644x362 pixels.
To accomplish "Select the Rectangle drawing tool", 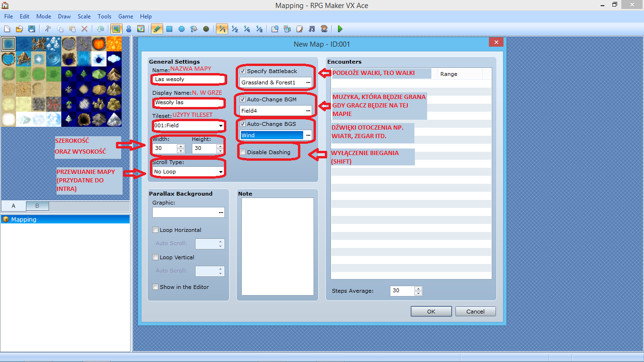I will 169,29.
